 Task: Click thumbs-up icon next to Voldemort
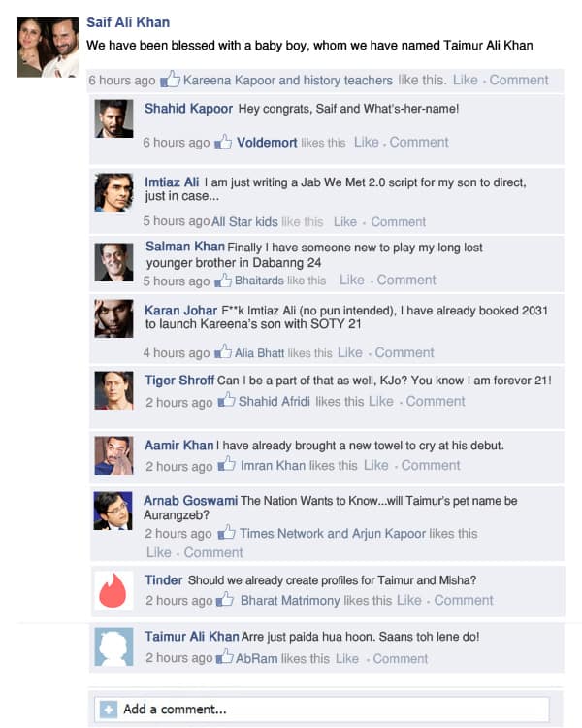click(x=223, y=141)
